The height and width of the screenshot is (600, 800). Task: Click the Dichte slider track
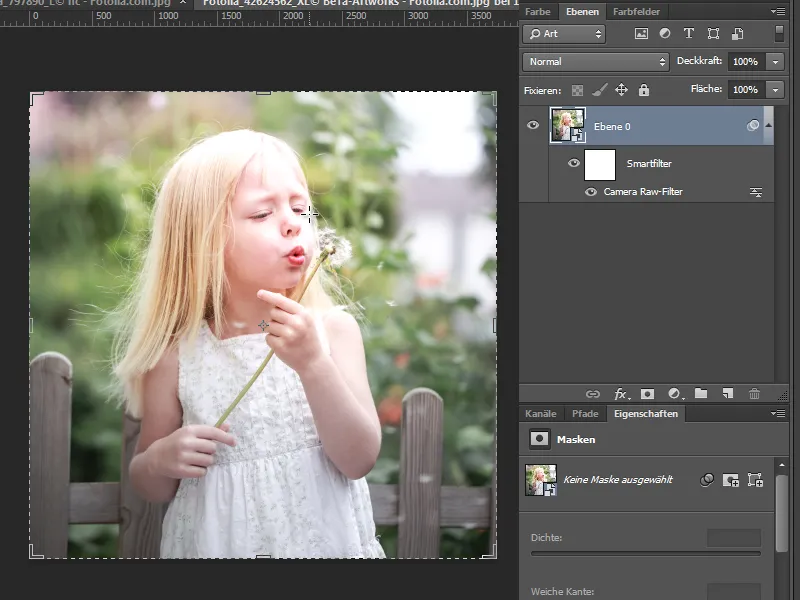click(646, 553)
